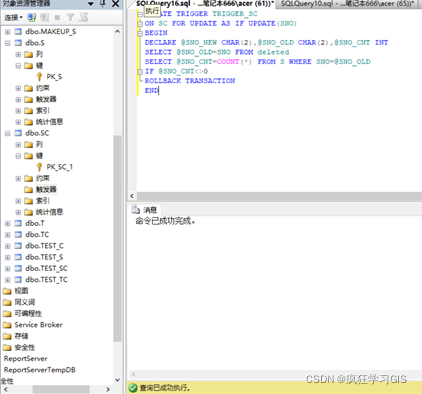Click the 命令已成功完成 message text
This screenshot has width=422, height=394.
[x=165, y=221]
